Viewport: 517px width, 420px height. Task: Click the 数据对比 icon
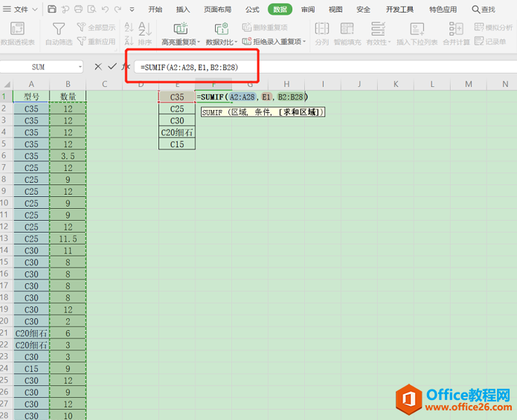221,29
